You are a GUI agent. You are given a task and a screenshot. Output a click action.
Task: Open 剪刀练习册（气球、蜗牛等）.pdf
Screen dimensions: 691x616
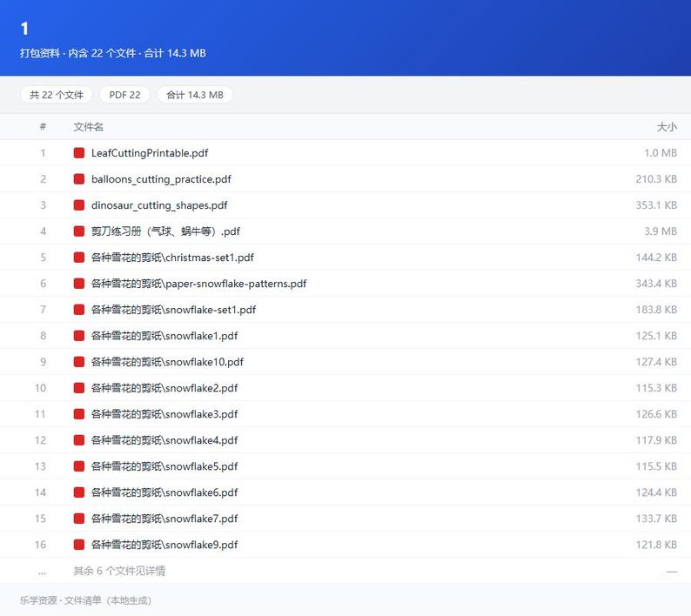point(165,231)
